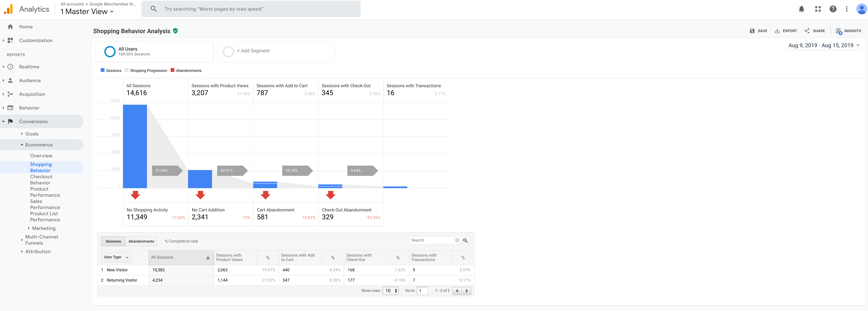Go to next table page arrow
Screen dimensions: 868x311
466,291
